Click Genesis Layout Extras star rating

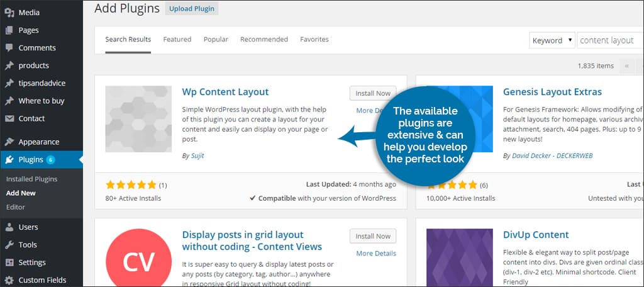(453, 184)
